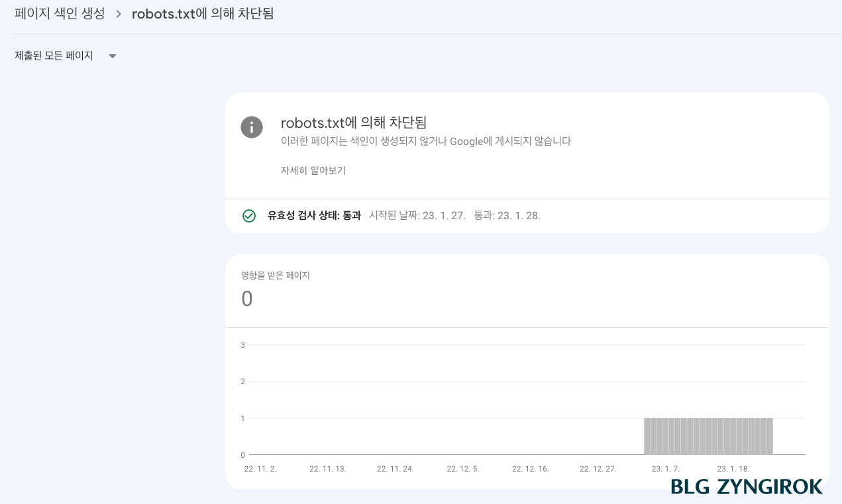Click the 영향을 받은 페이지 count of 0

[x=247, y=299]
